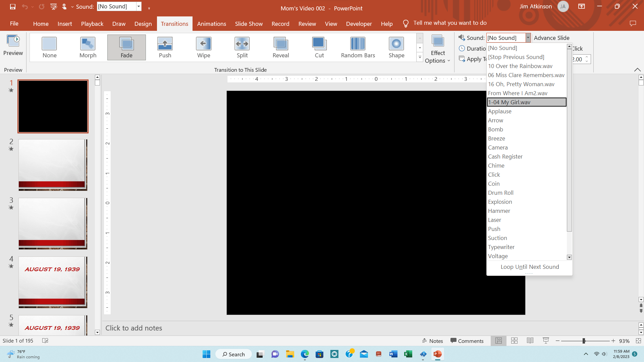This screenshot has width=644, height=362.
Task: Expand the transitions gallery more arrow
Action: (420, 57)
